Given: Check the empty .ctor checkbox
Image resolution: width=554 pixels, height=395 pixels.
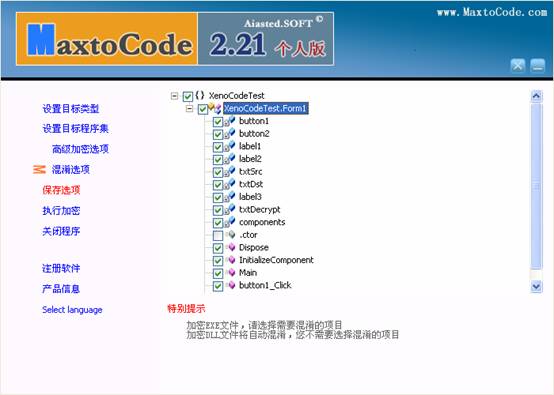Looking at the screenshot, I should click(218, 235).
